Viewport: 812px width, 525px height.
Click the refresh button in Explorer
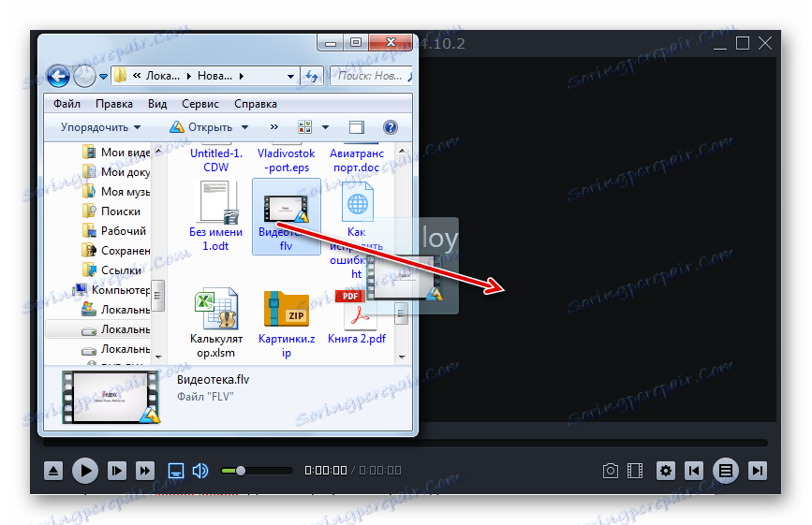pos(312,76)
